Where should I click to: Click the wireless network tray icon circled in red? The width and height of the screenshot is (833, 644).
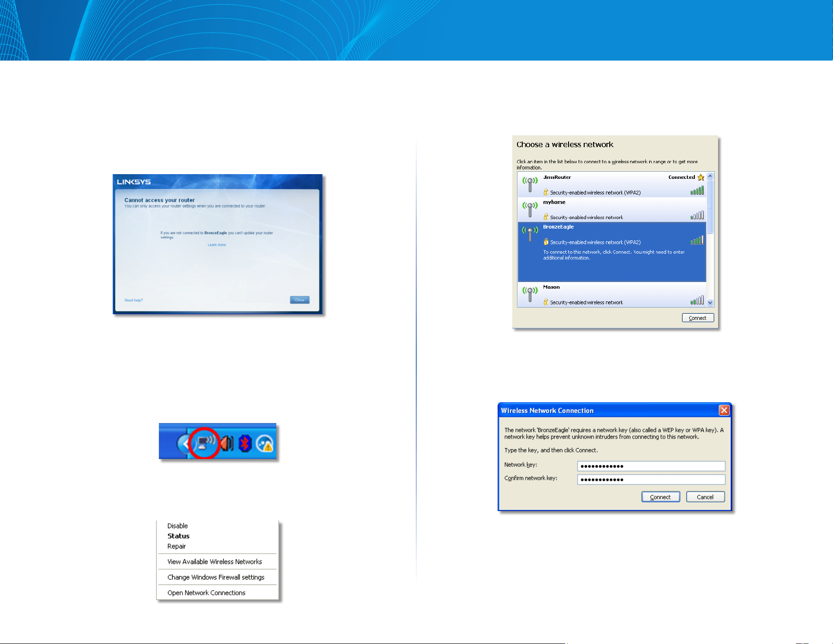coord(205,443)
